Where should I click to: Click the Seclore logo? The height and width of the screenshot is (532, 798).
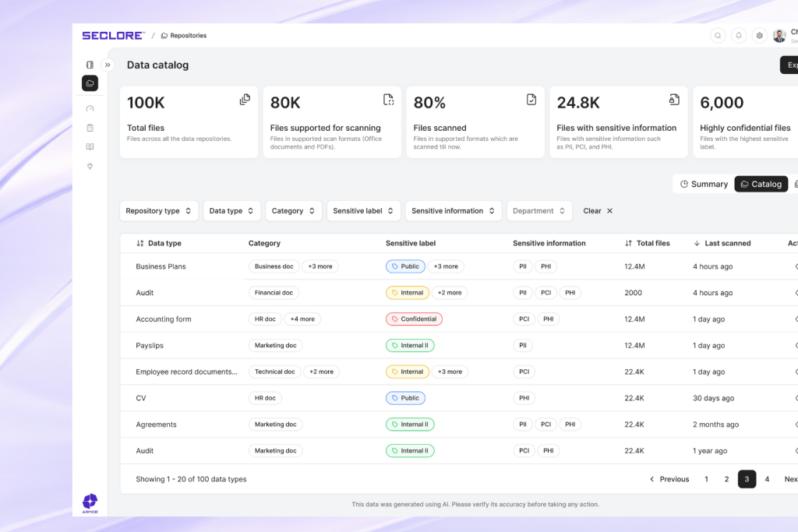[114, 36]
